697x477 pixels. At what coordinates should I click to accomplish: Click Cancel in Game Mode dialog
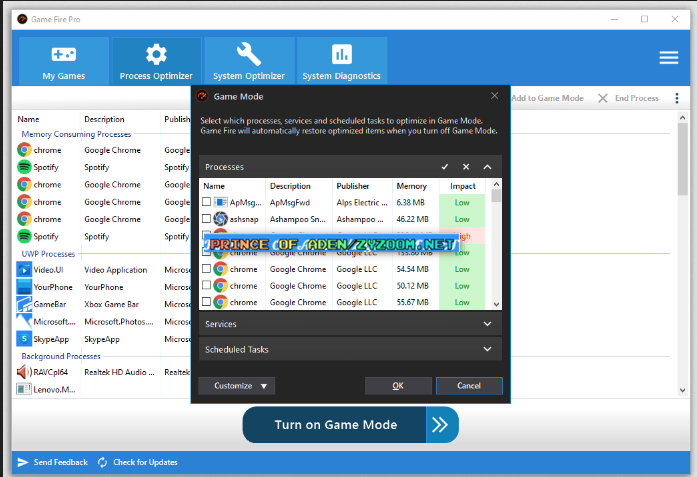pos(469,386)
